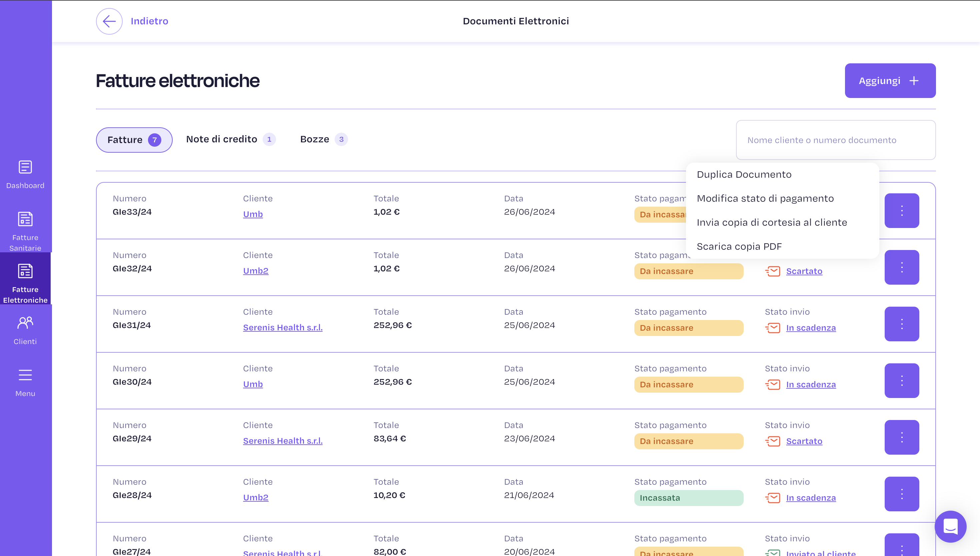Select Scarica copia PDF option
The width and height of the screenshot is (980, 556).
click(739, 246)
